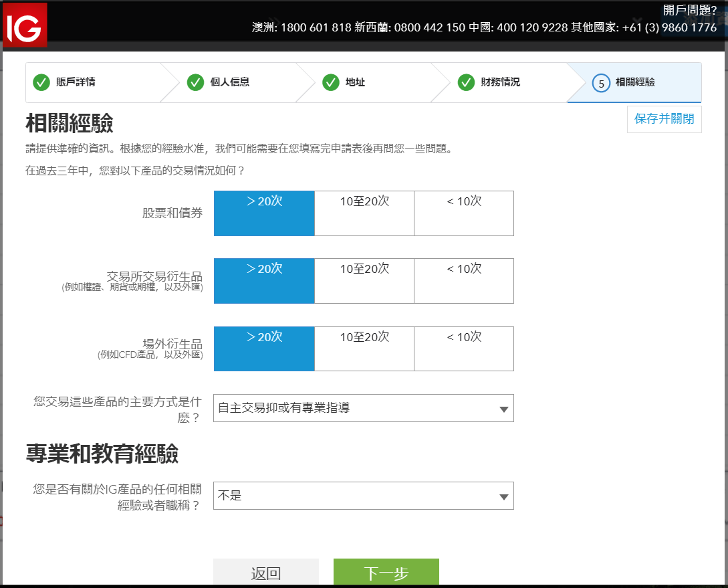This screenshot has width=728, height=588.
Task: Select 10至20次 for 股票和債券
Action: 364,213
